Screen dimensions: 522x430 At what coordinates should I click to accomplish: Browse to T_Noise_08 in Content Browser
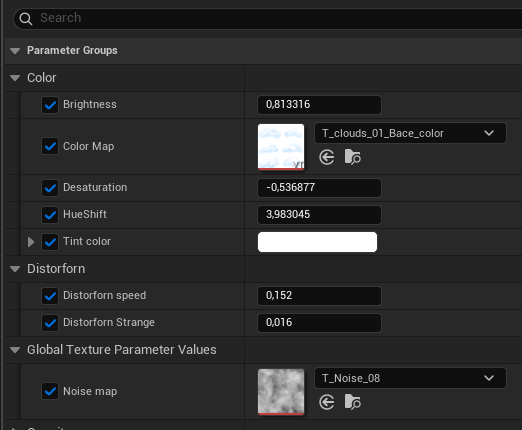click(353, 402)
